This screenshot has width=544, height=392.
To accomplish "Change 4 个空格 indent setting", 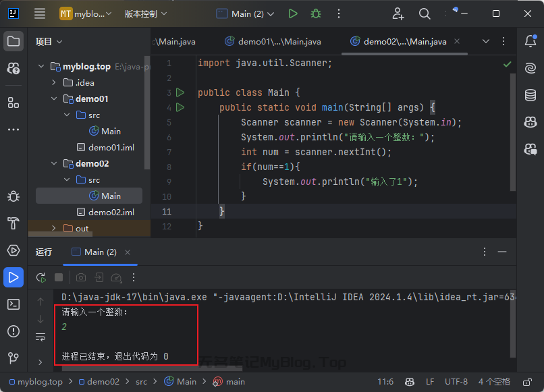I will tap(494, 382).
